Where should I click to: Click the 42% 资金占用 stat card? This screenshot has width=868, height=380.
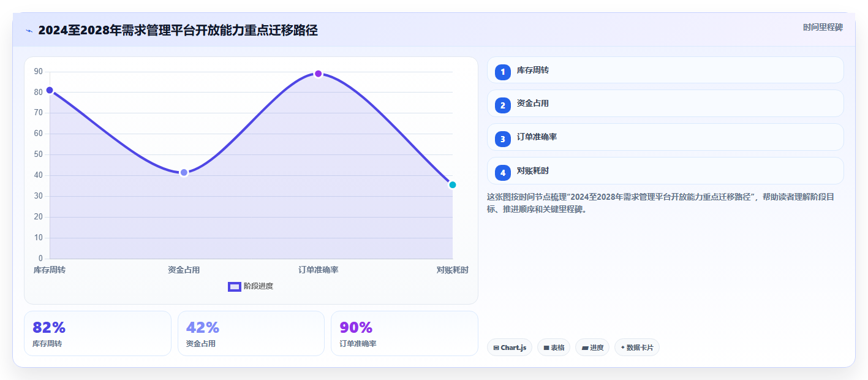coord(251,333)
